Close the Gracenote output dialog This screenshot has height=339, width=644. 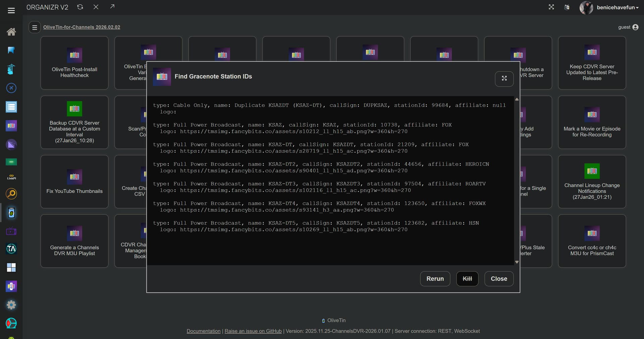click(x=498, y=279)
